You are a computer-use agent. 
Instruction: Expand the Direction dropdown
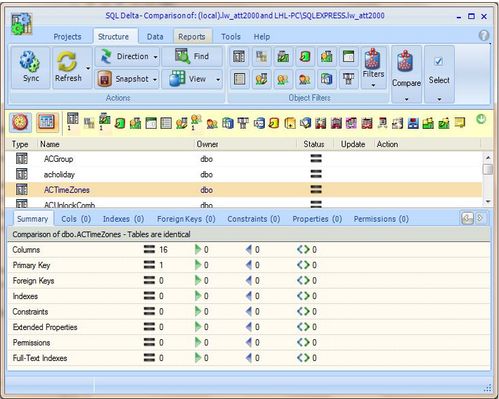155,57
